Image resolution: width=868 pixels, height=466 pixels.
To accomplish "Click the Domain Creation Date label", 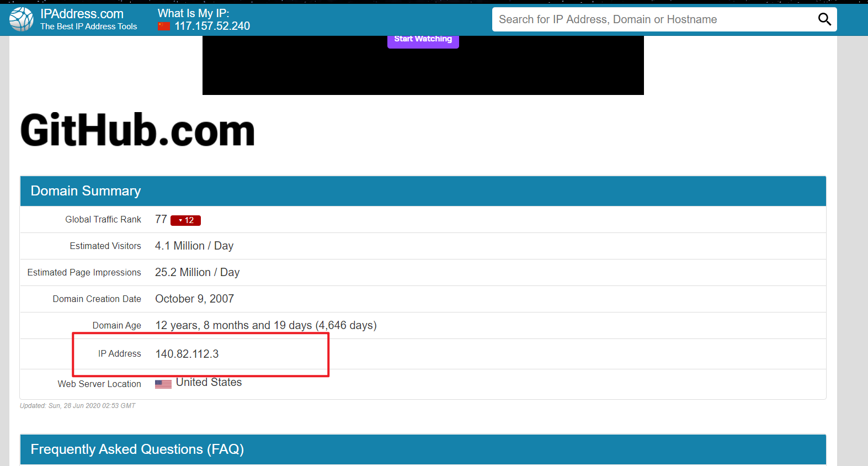I will 97,299.
